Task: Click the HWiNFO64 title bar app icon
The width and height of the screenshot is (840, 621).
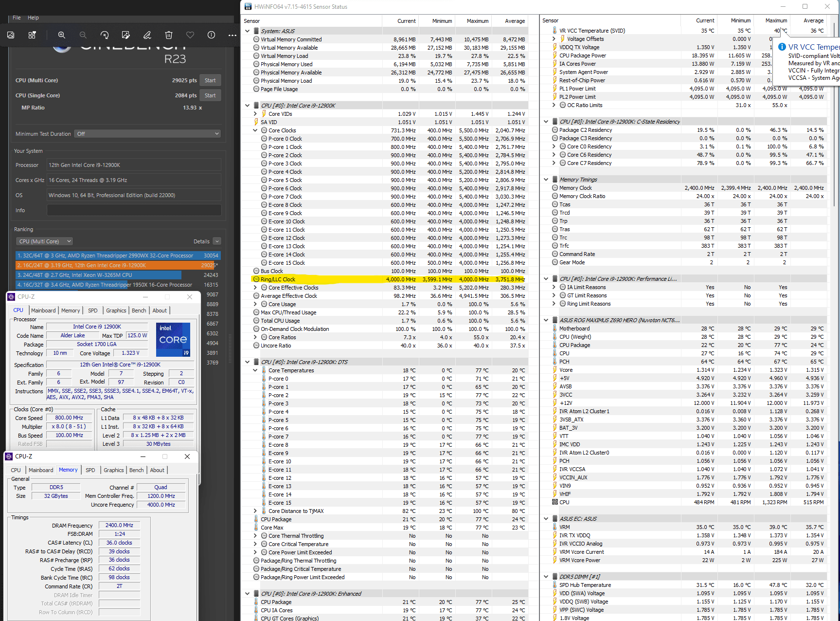Action: pos(248,7)
